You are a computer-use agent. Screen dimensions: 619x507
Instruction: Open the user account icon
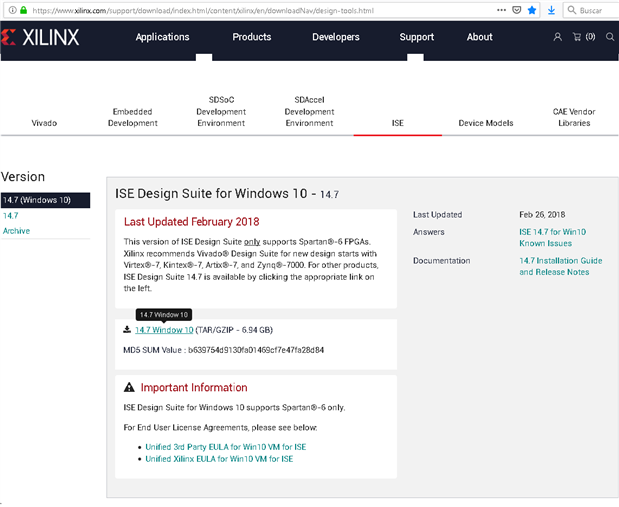(x=558, y=37)
